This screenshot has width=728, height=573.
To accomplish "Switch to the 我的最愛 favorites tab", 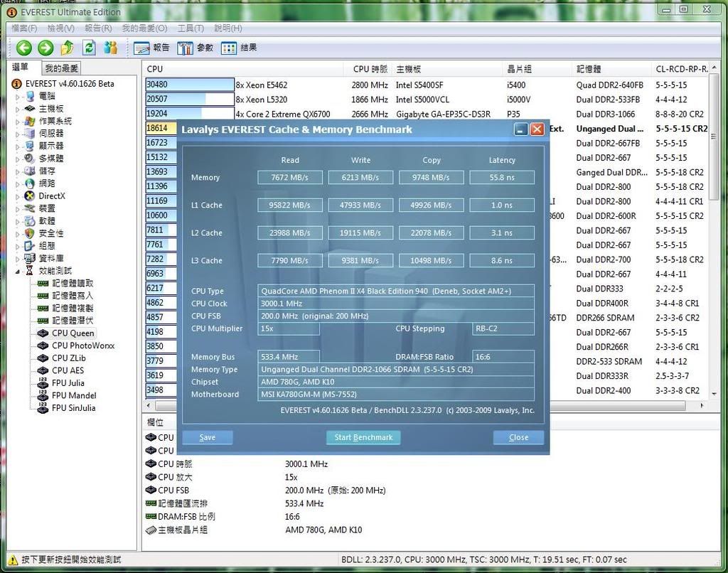I will (61, 69).
